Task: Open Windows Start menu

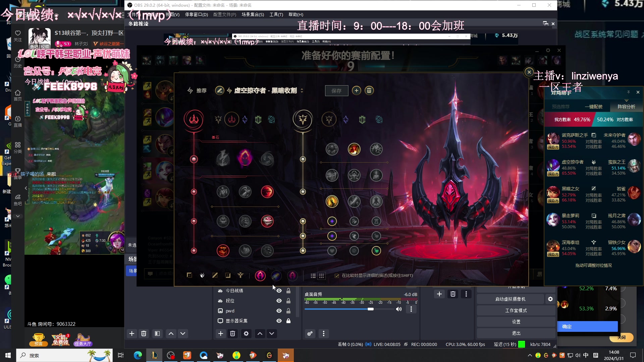Action: click(8, 355)
